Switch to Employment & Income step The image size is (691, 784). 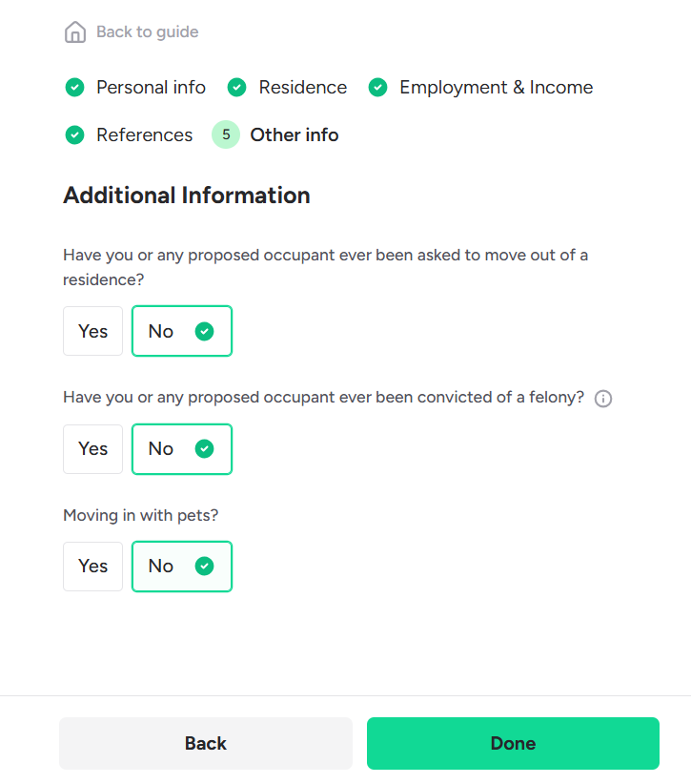click(496, 88)
